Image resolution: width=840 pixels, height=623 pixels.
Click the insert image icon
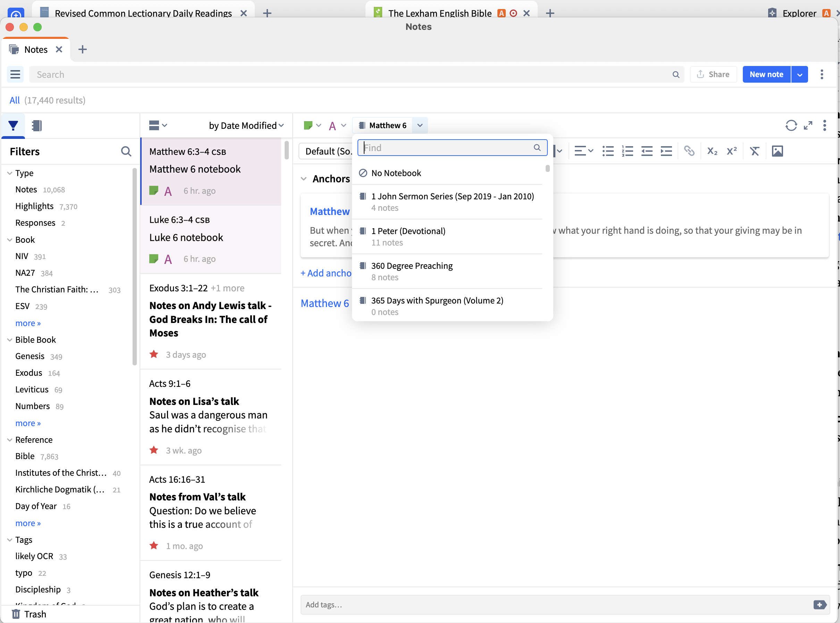click(x=777, y=151)
